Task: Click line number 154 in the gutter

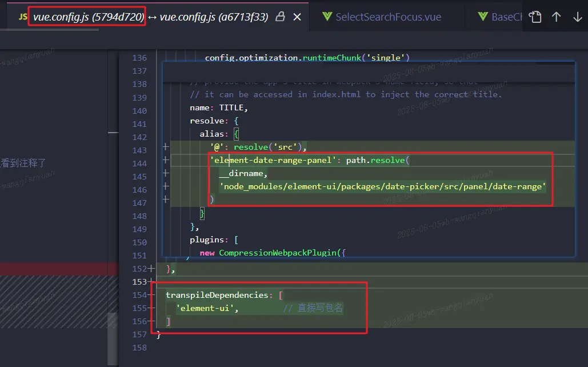Action: pyautogui.click(x=139, y=295)
